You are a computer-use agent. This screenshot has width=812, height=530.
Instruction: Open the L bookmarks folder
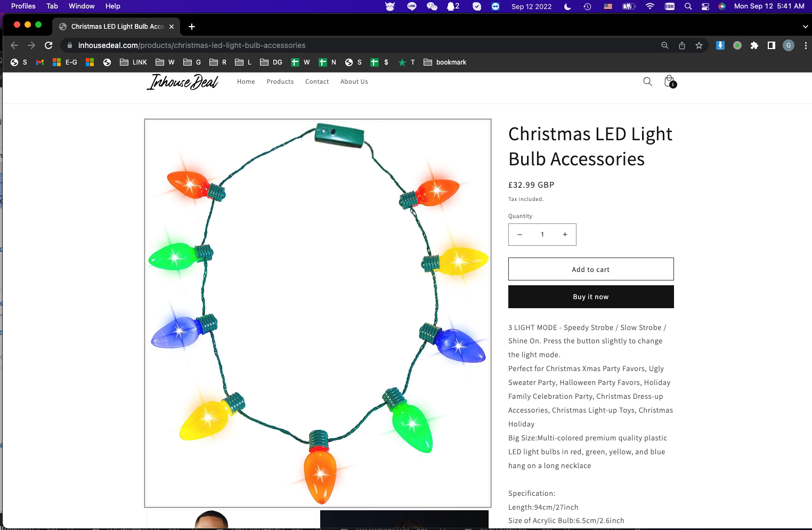click(x=243, y=62)
